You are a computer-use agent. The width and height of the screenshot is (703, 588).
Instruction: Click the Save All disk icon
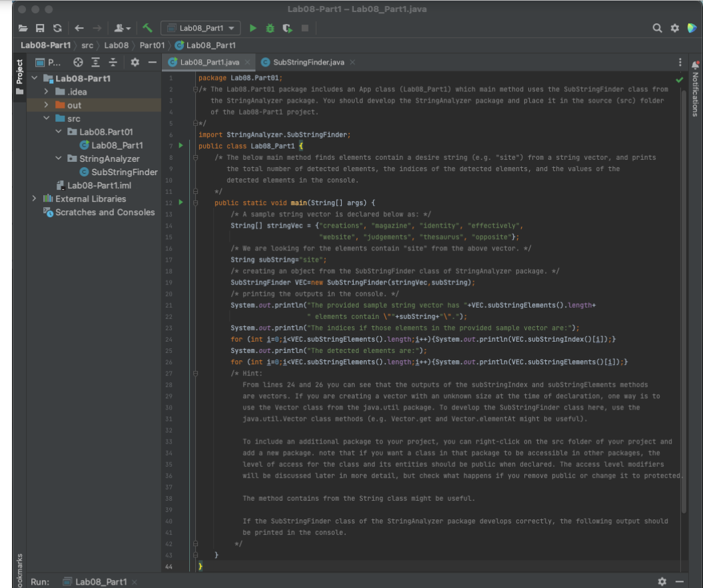40,28
